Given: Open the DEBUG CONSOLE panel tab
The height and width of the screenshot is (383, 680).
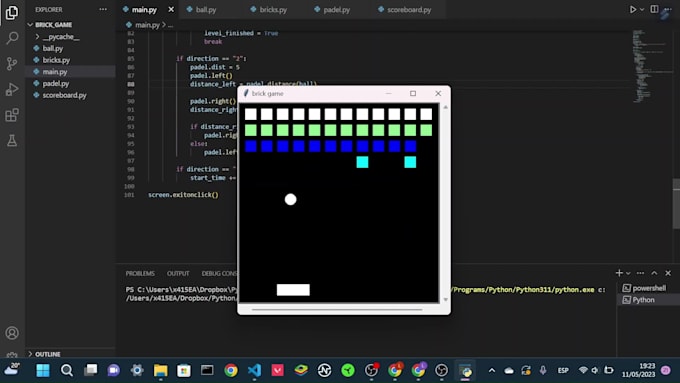Looking at the screenshot, I should [x=219, y=273].
